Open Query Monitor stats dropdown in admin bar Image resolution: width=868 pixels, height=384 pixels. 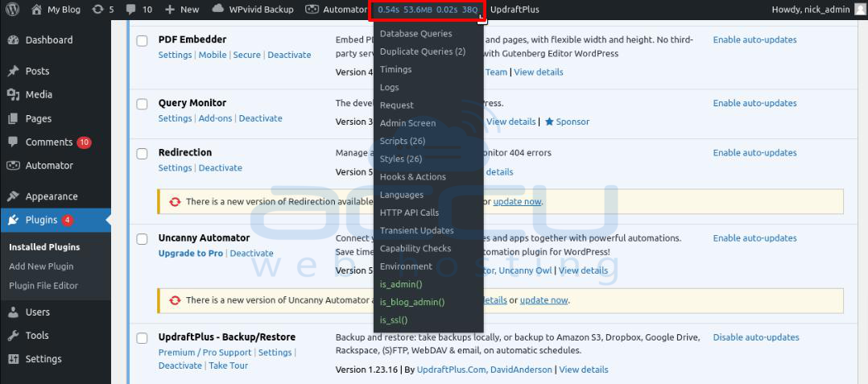(428, 10)
